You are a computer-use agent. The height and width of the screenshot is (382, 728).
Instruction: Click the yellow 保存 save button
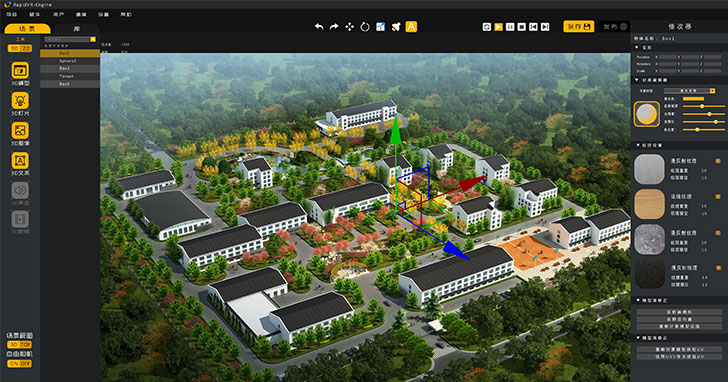coord(578,26)
